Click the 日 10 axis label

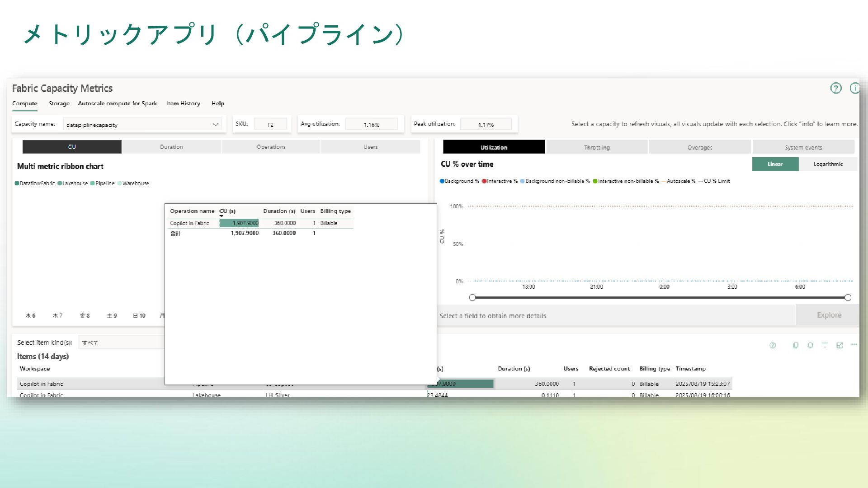[139, 316]
